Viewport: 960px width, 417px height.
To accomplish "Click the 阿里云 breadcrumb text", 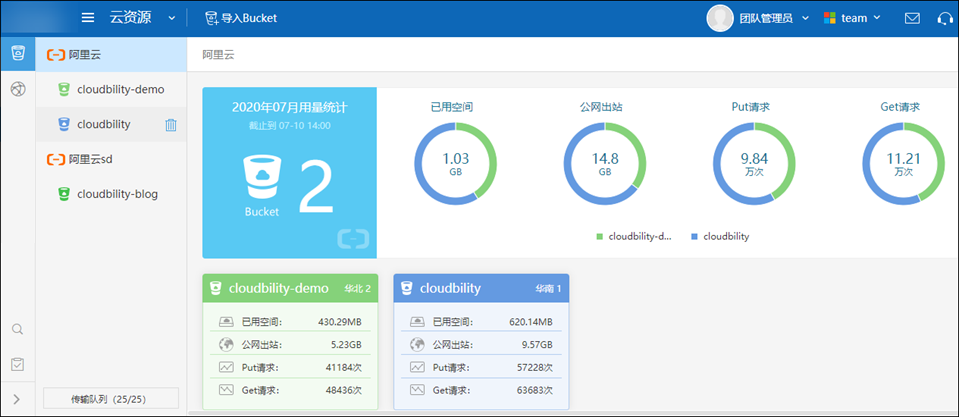I will (219, 54).
